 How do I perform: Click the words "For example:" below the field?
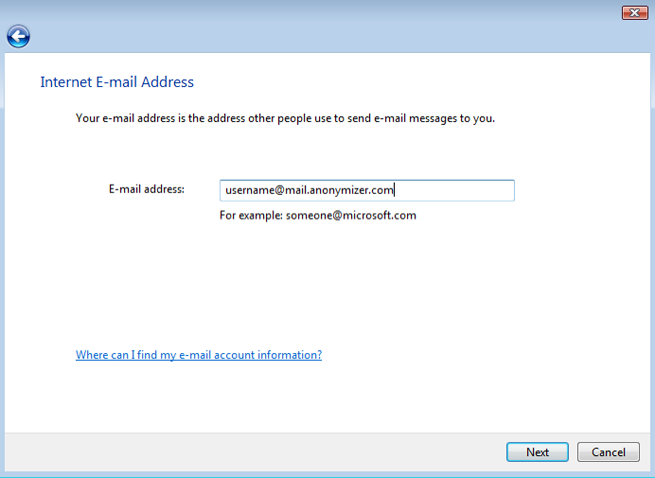[251, 215]
